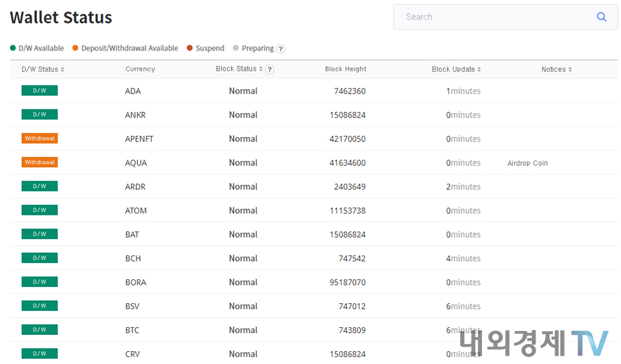Sort the table by Block Status
621x364 pixels.
click(x=239, y=69)
